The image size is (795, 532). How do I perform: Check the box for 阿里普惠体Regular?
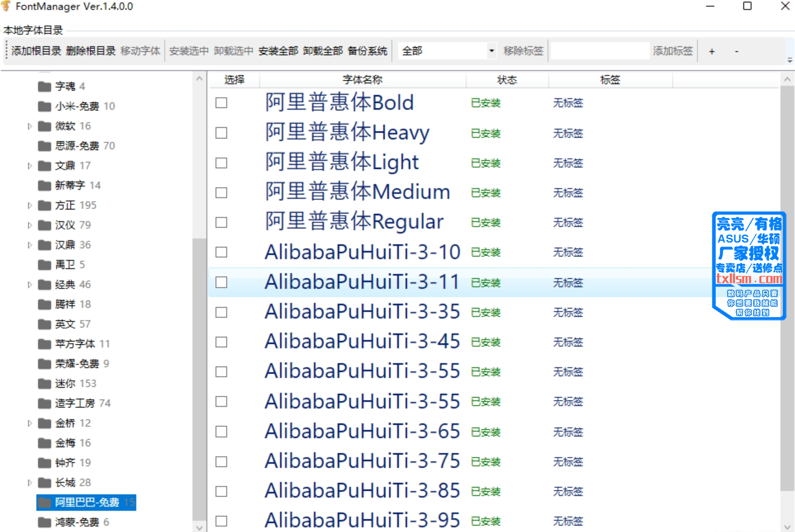[x=221, y=222]
